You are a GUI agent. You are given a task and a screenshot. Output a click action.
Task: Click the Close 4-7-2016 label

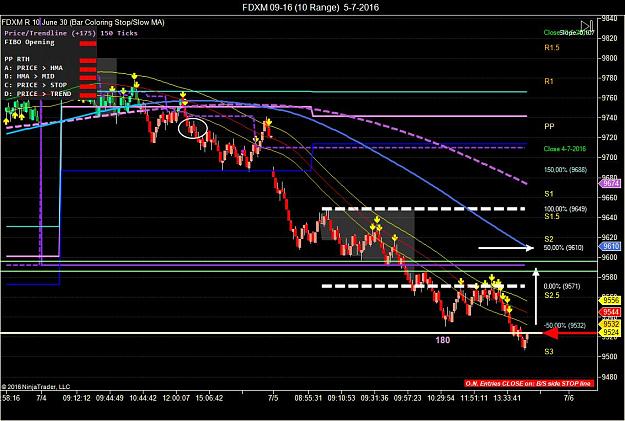pos(565,149)
